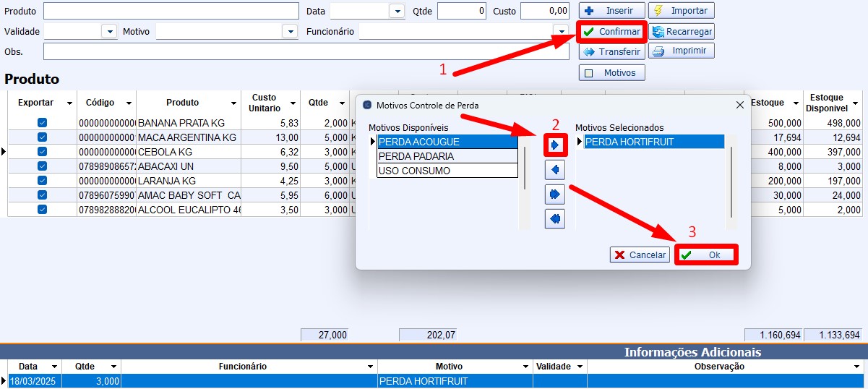The image size is (868, 389).
Task: Click the single right arrow move button
Action: pos(555,145)
